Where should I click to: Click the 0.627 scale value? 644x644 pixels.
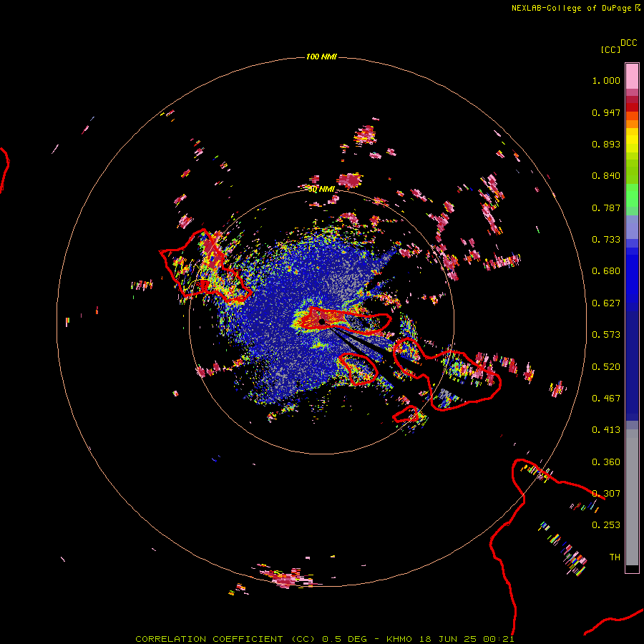pos(606,303)
